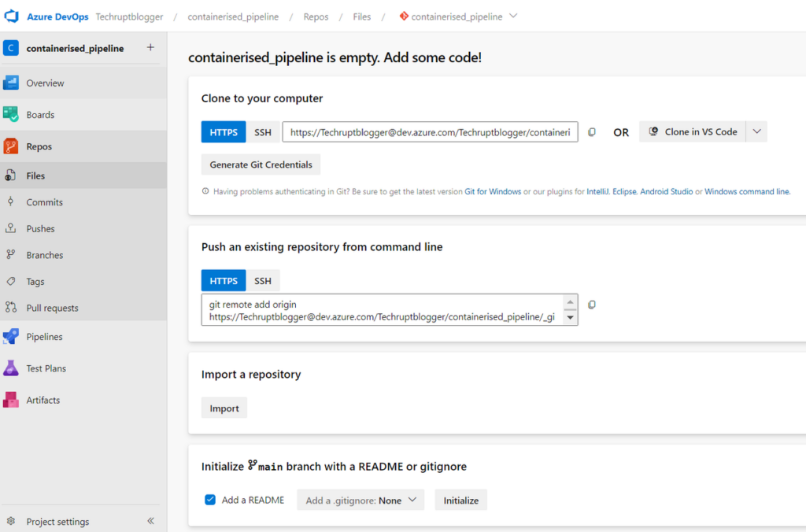This screenshot has height=532, width=806.
Task: Switch clone method to SSH
Action: (262, 131)
